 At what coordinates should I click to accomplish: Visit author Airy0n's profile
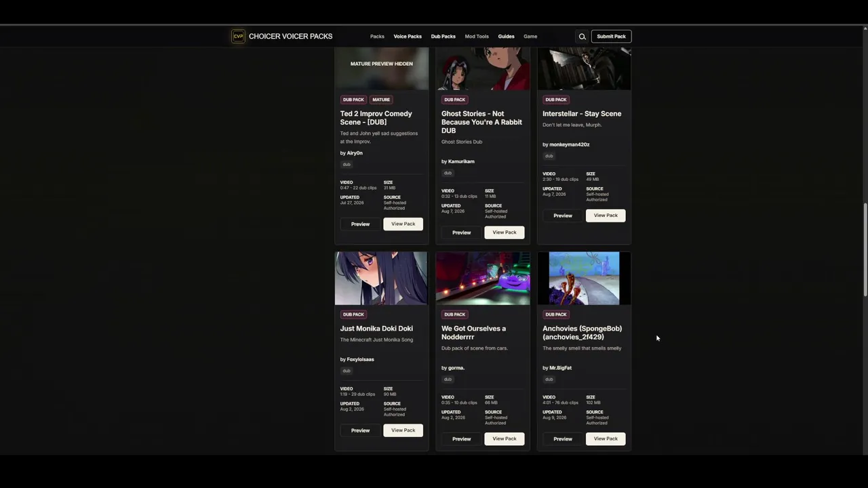click(x=355, y=153)
